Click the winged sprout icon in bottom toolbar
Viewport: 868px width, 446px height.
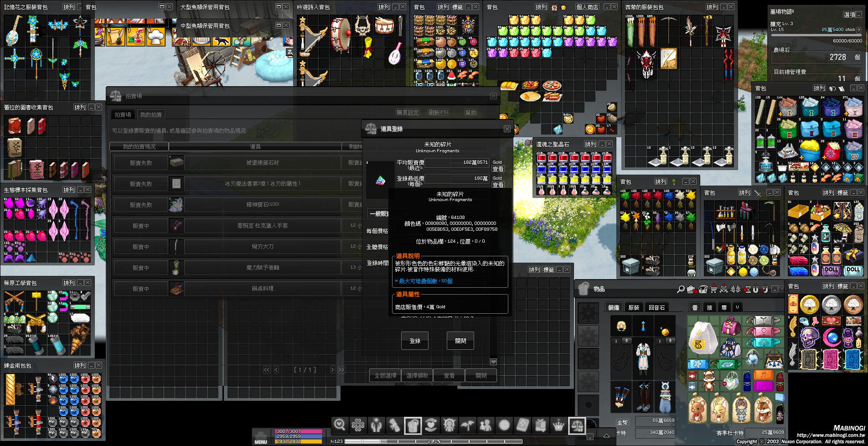(x=467, y=425)
